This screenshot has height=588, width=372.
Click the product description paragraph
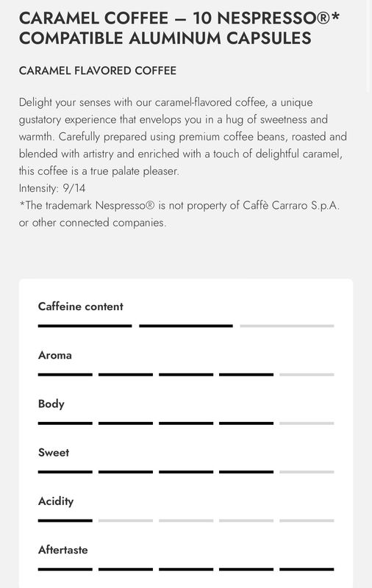pos(183,137)
